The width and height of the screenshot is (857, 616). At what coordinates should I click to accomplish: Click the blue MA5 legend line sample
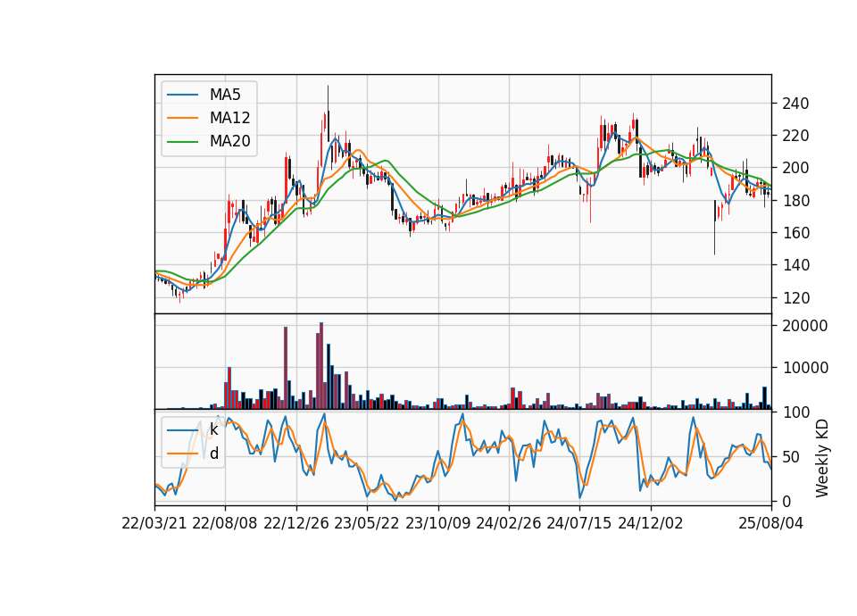tap(182, 95)
